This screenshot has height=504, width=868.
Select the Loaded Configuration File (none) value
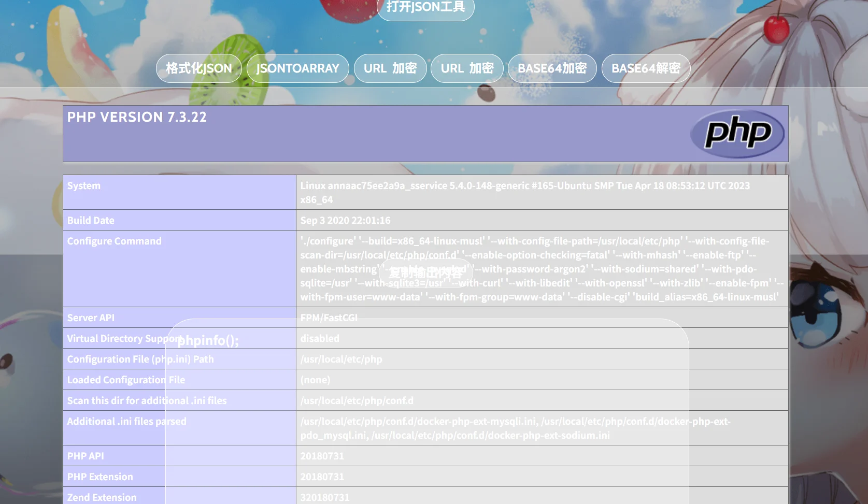pyautogui.click(x=315, y=380)
